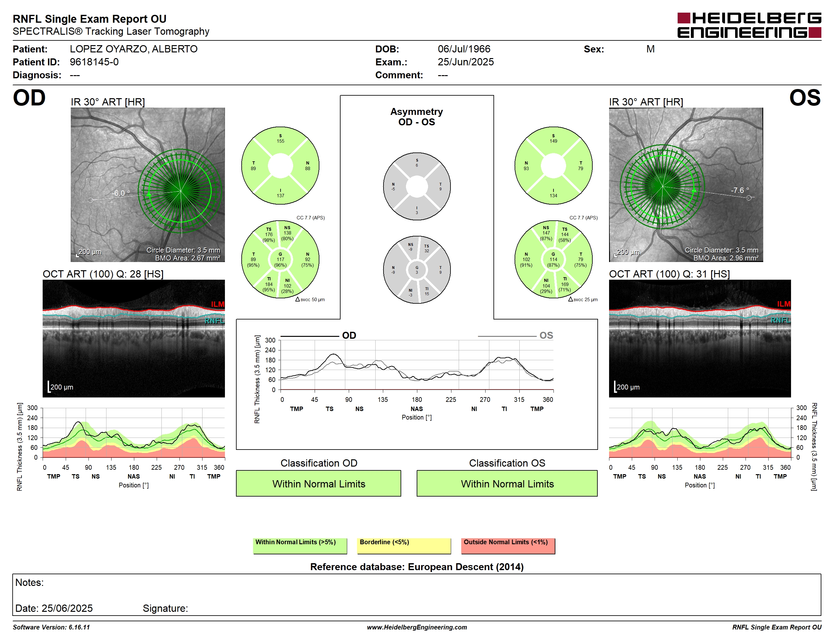This screenshot has width=834, height=644.
Task: Click the OS TI sector 169 (71%)
Action: click(x=565, y=284)
